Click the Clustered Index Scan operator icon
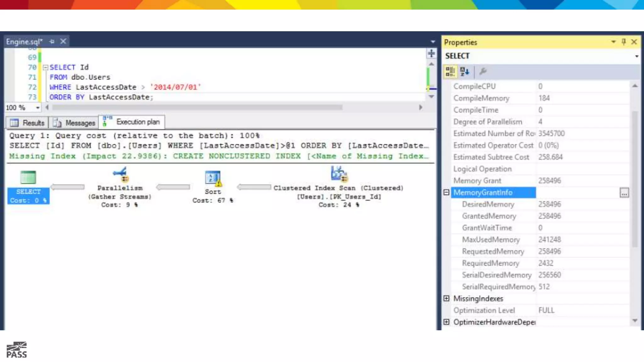The image size is (644, 362). [338, 174]
